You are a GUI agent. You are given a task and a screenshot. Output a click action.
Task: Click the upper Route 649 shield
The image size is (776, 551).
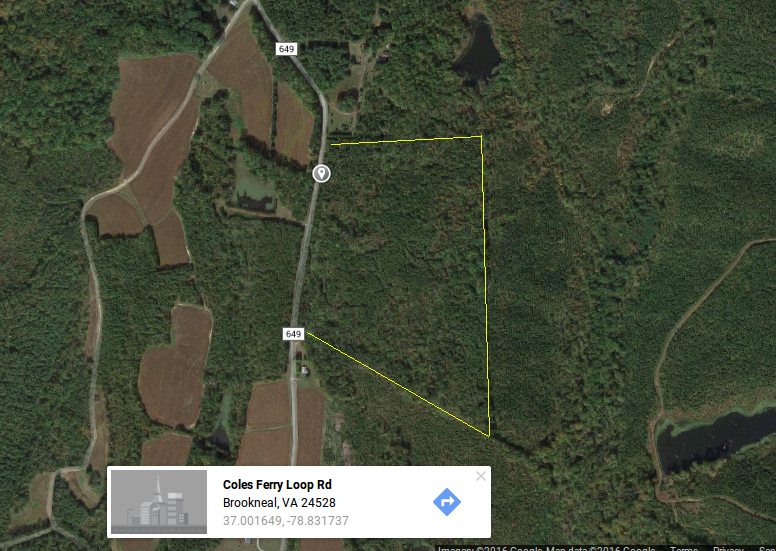click(286, 49)
